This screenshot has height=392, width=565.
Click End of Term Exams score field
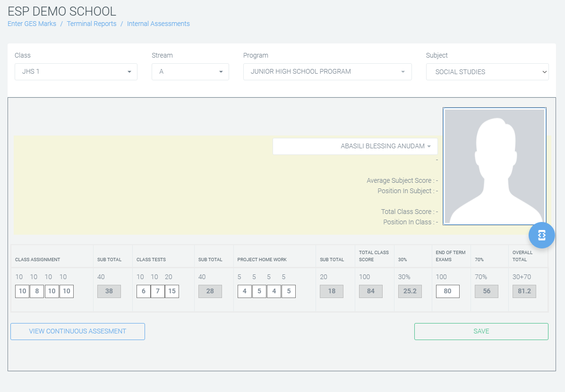tap(447, 291)
